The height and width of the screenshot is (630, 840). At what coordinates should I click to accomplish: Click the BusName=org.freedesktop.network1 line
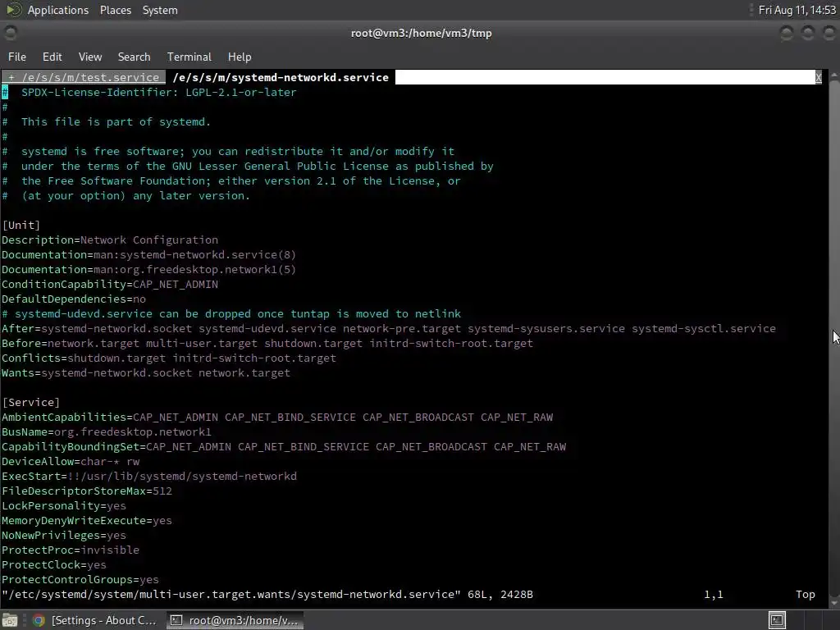(107, 431)
